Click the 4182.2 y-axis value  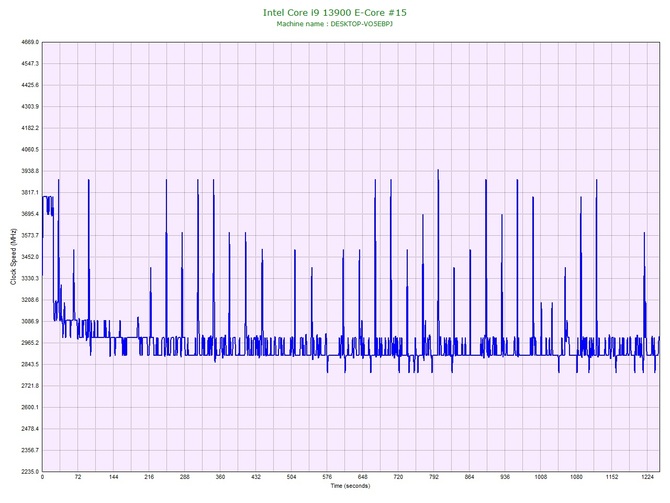tap(30, 128)
